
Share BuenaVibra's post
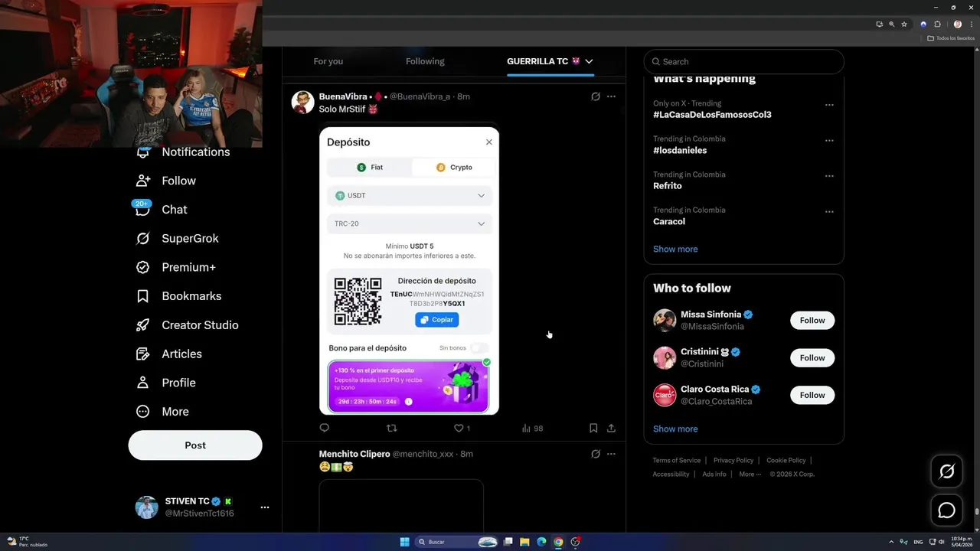pos(611,429)
